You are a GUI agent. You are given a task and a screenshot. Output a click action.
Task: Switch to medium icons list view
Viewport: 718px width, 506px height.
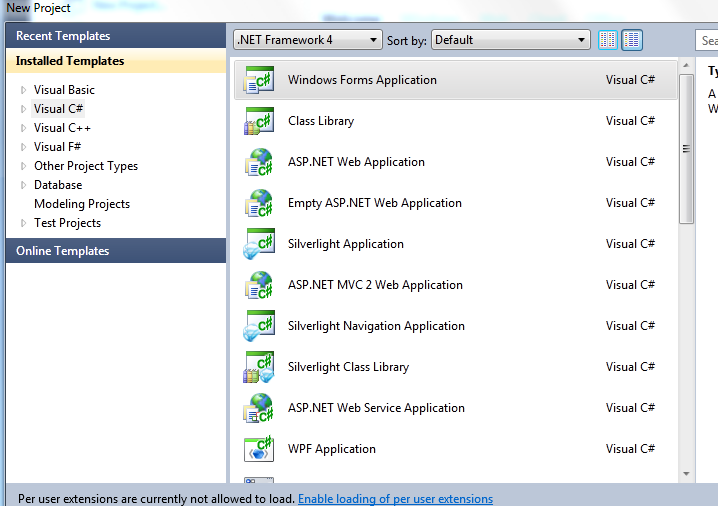[632, 40]
